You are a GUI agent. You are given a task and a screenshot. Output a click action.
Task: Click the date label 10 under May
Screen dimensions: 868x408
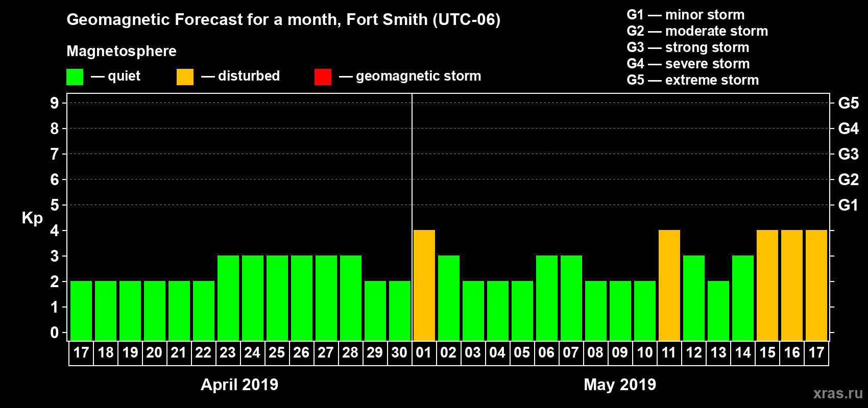(x=644, y=353)
